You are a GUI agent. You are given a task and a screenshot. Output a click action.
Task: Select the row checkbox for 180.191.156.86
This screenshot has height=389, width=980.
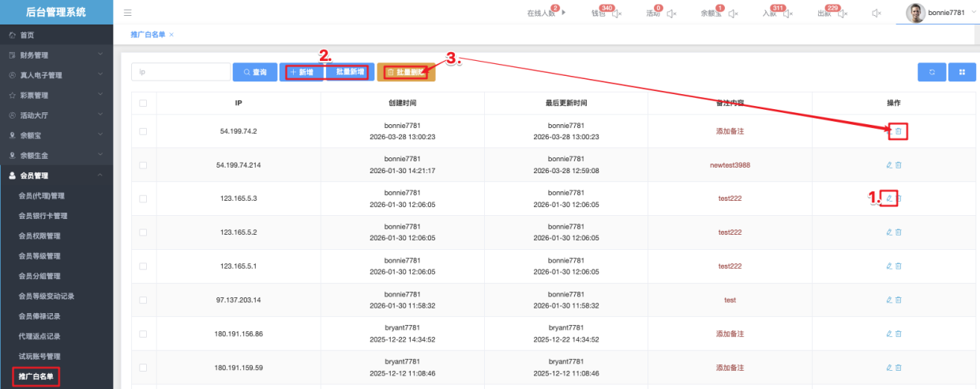[x=143, y=334]
